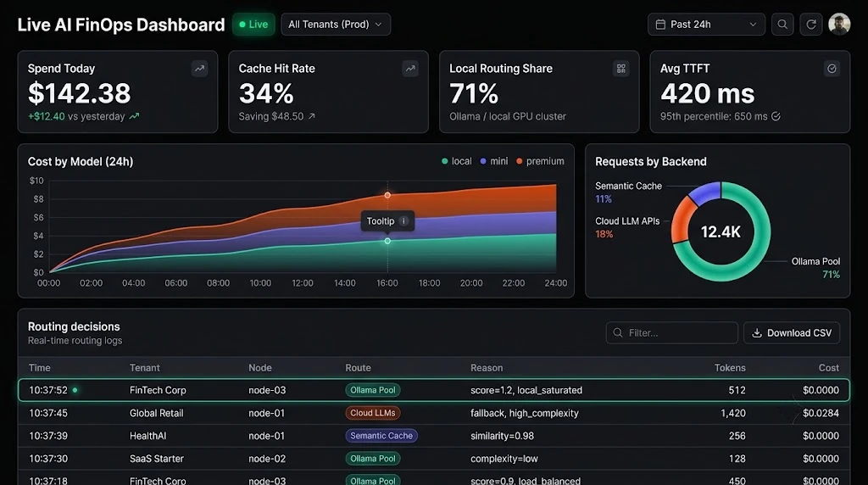Click the green data point on cost chart
The height and width of the screenshot is (485, 868).
[x=387, y=241]
